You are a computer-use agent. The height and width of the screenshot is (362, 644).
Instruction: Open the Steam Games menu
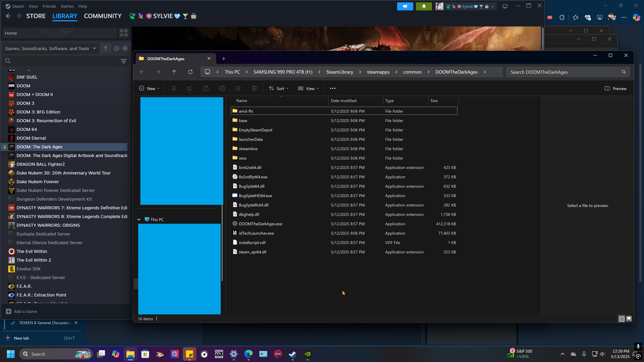pyautogui.click(x=67, y=6)
